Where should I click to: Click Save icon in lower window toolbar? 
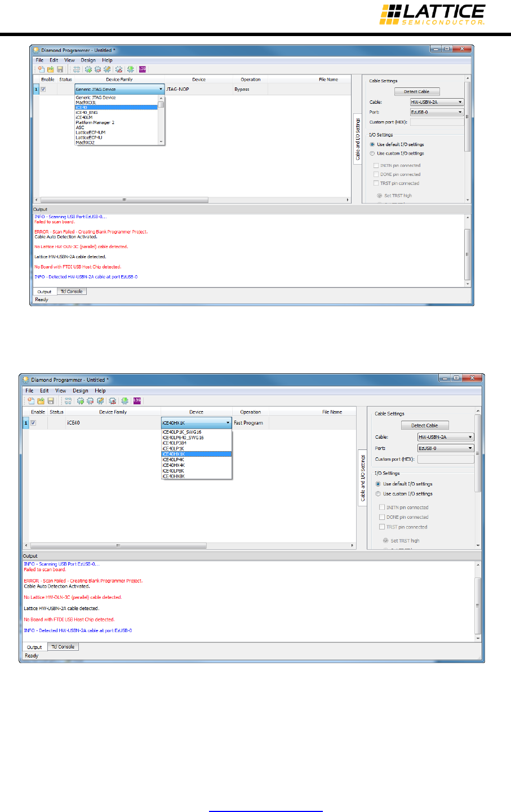(51, 401)
